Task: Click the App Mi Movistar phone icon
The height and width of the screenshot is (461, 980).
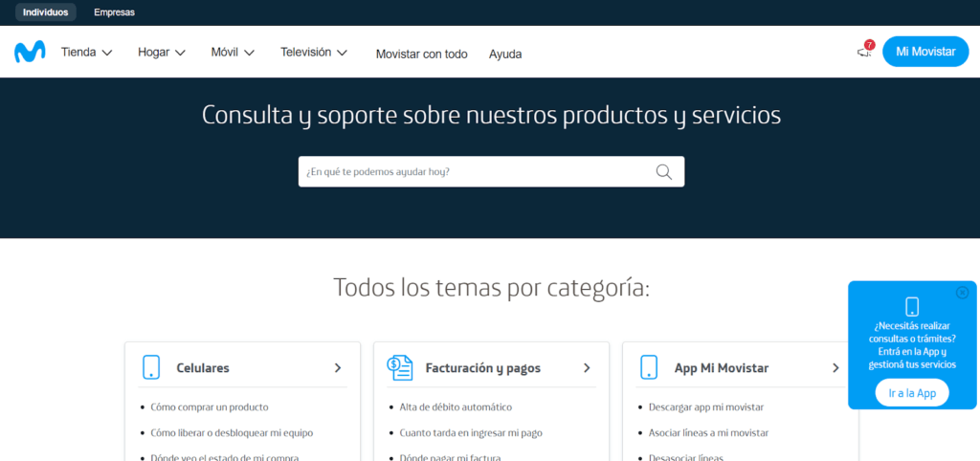Action: 649,367
